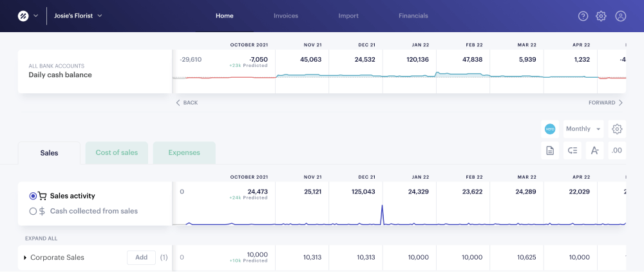Click the 24,473 October 2021 sales value
Image resolution: width=644 pixels, height=272 pixels.
tap(258, 192)
